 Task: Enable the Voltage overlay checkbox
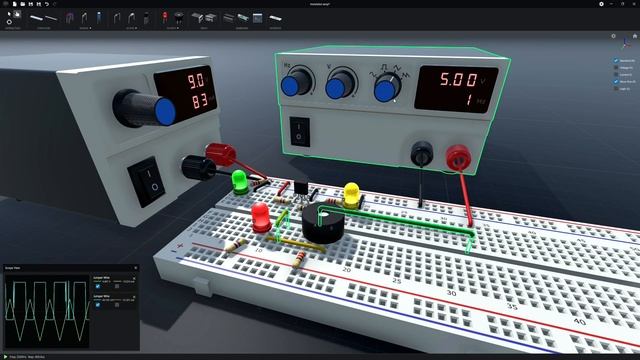point(616,67)
